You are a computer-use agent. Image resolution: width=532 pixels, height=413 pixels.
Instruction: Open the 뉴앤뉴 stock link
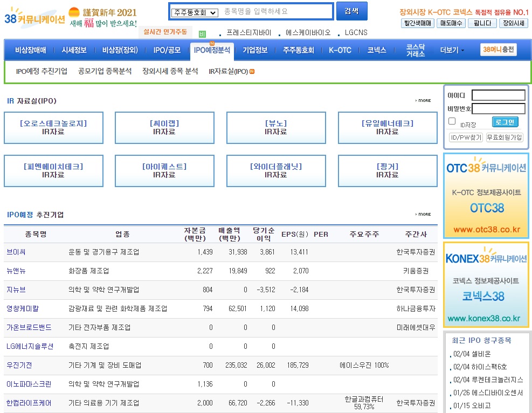click(x=16, y=271)
